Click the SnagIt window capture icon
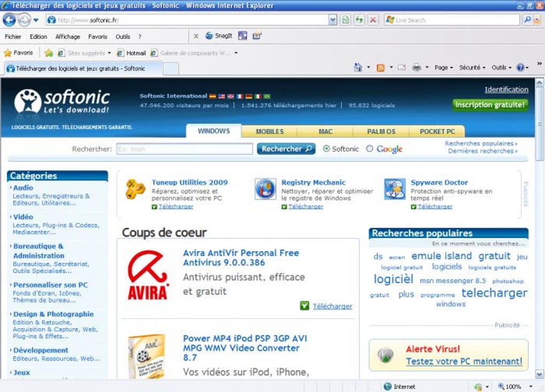This screenshot has width=545, height=392. coord(242,36)
